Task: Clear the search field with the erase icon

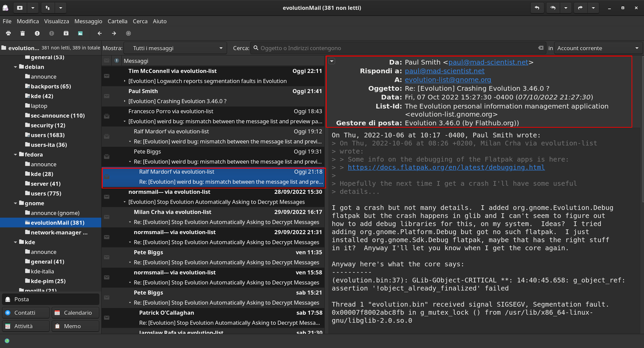Action: point(541,48)
